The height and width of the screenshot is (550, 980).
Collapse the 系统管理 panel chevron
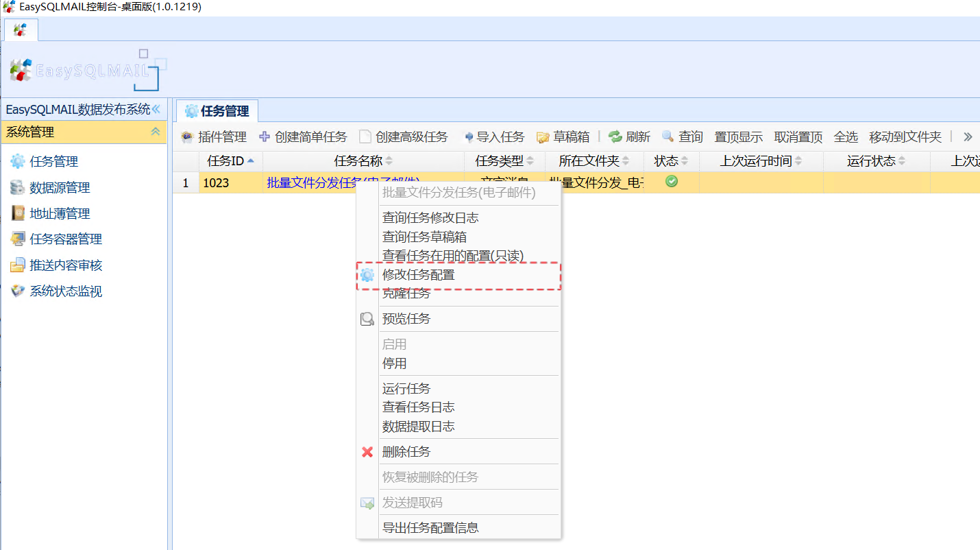click(156, 132)
